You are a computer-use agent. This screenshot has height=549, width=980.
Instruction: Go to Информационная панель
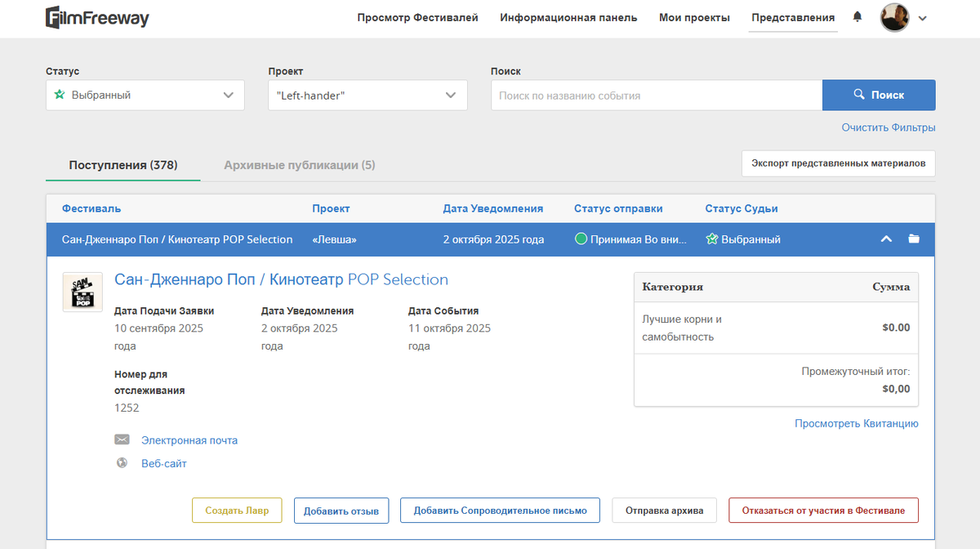pyautogui.click(x=569, y=17)
